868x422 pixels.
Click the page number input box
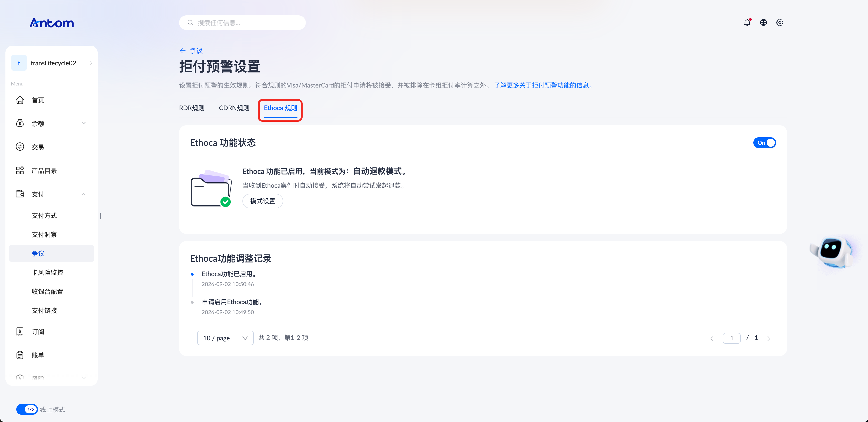(x=732, y=338)
